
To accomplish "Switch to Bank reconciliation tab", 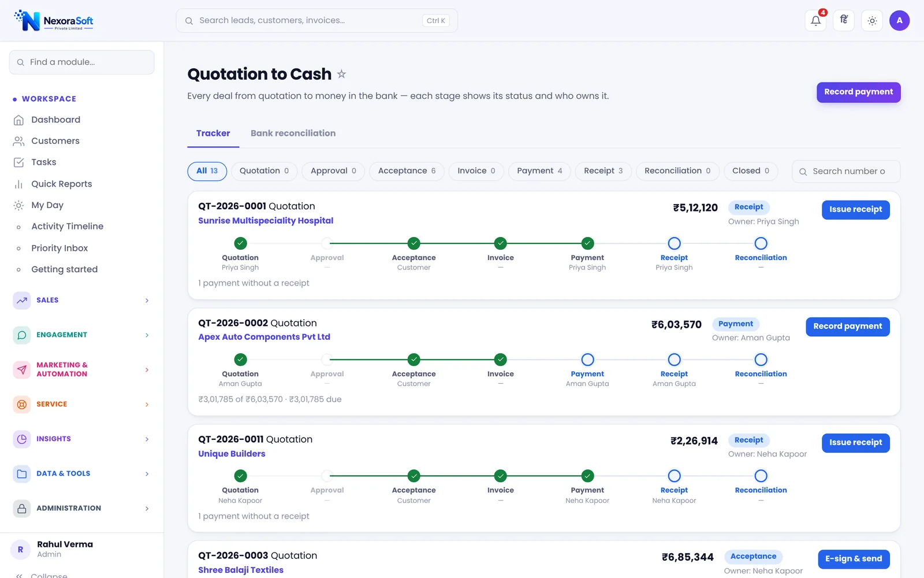I will (293, 134).
